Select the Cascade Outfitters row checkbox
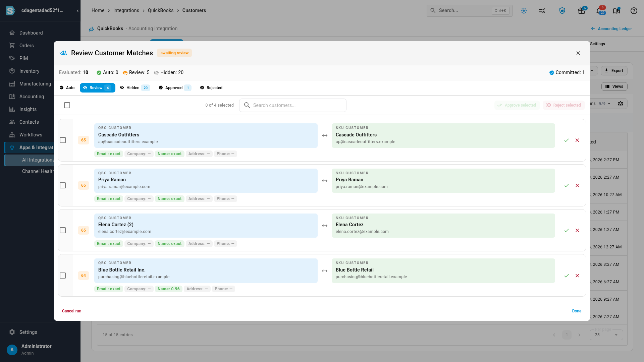This screenshot has height=362, width=644. point(63,140)
